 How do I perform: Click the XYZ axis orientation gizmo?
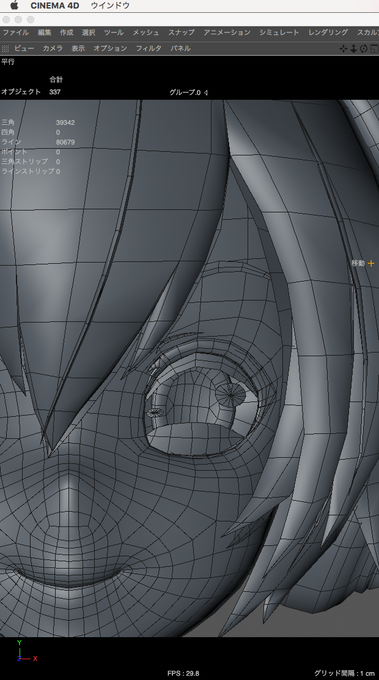pyautogui.click(x=26, y=652)
